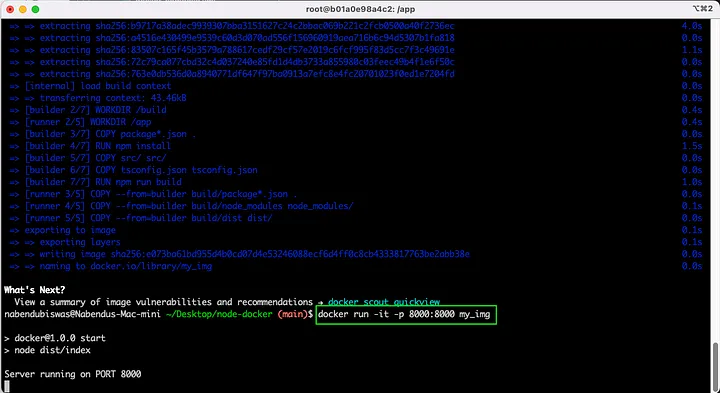The width and height of the screenshot is (720, 393).
Task: Click the 'What's Next?' heading
Action: (x=34, y=290)
